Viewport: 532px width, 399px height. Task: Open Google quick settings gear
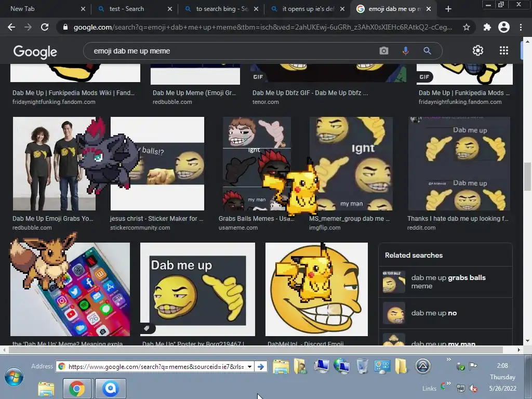pyautogui.click(x=478, y=50)
